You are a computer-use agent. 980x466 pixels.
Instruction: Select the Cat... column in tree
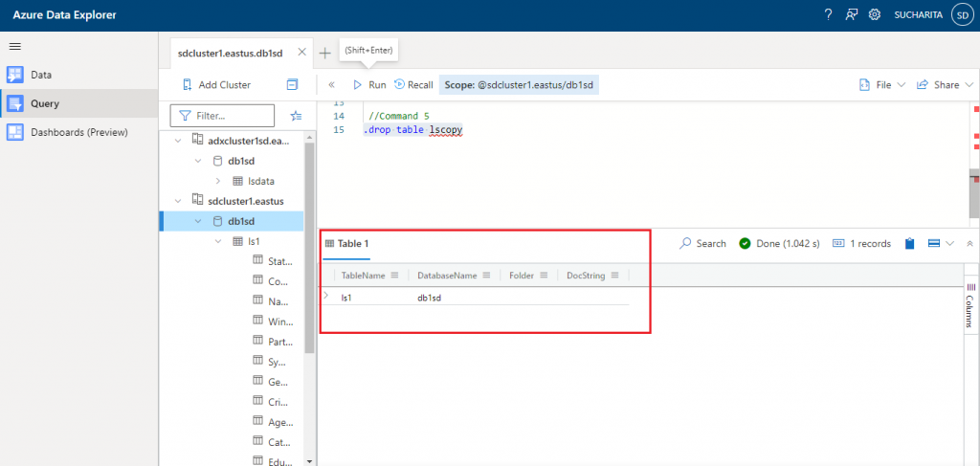[x=278, y=442]
